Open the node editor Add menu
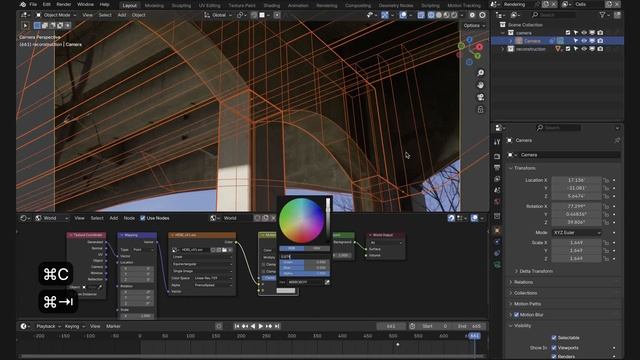The height and width of the screenshot is (360, 640). (x=113, y=218)
